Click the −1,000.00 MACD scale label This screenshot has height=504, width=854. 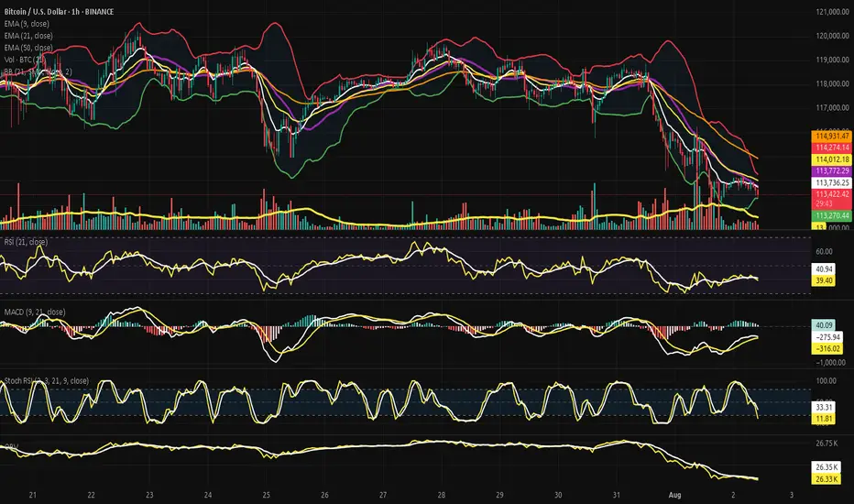830,362
